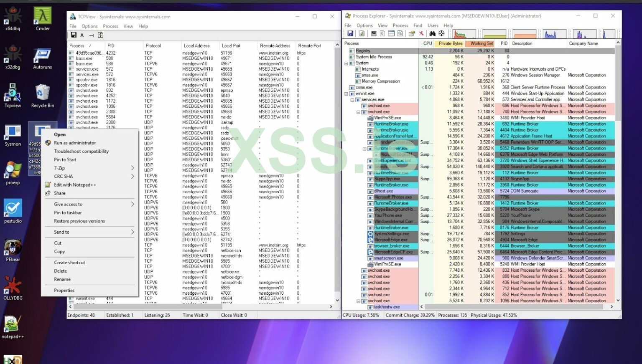Sort Process Explorer by Company Name column
642x364 pixels.
[591, 43]
